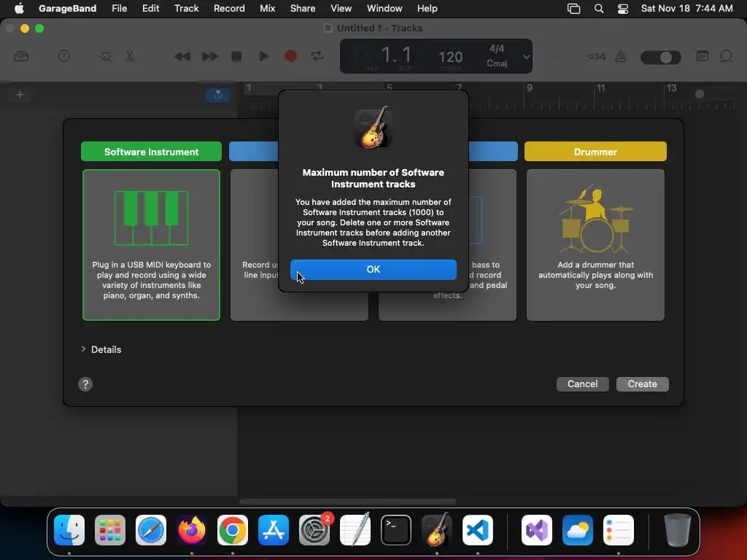This screenshot has height=560, width=747.
Task: Open the Loop Browser icon
Action: click(x=726, y=56)
